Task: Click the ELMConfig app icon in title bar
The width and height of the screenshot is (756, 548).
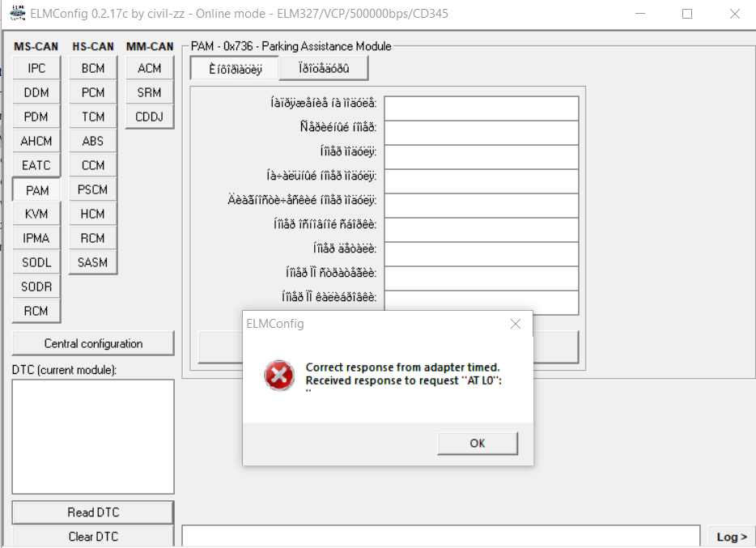Action: 16,14
